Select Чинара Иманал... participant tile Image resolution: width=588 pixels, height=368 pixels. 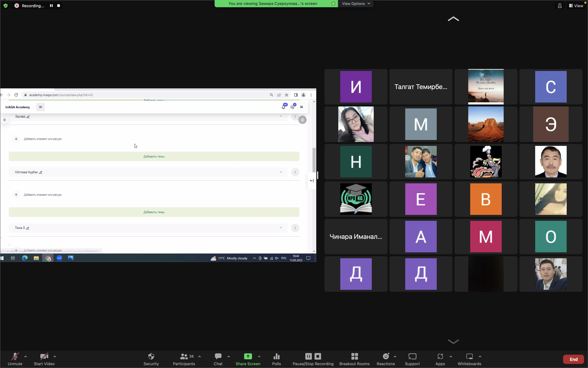tap(356, 237)
